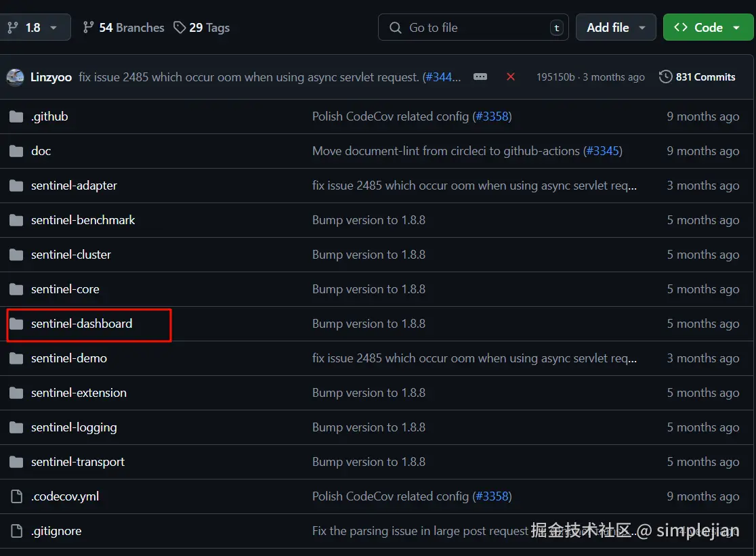Screen dimensions: 756x556
Task: View the 831 Commits history
Action: pyautogui.click(x=697, y=77)
